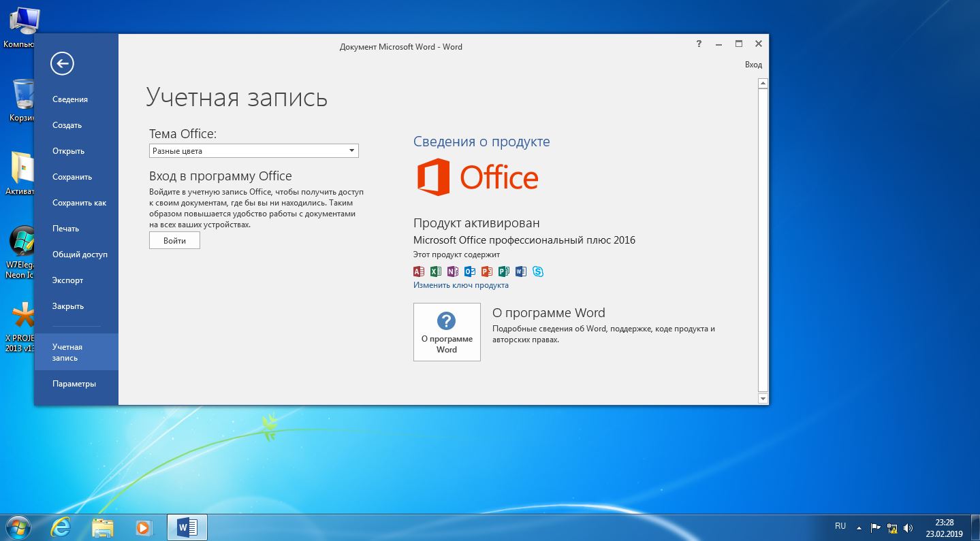Select the W7Elegant Neon desktop icon
This screenshot has height=541, width=980.
[20, 252]
